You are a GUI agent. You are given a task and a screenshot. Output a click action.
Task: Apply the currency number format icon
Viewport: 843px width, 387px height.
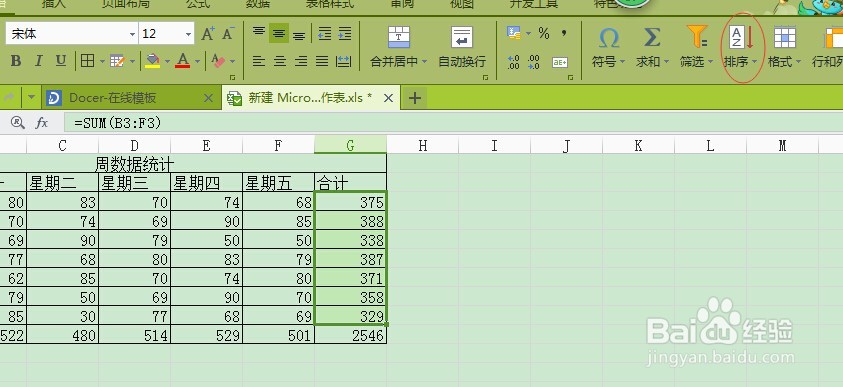(x=513, y=33)
